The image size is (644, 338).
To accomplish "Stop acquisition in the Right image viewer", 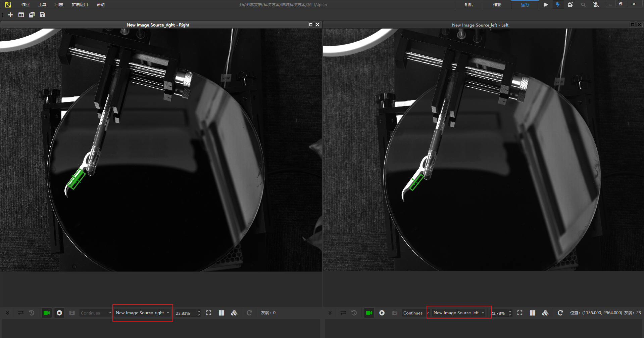I will 59,313.
